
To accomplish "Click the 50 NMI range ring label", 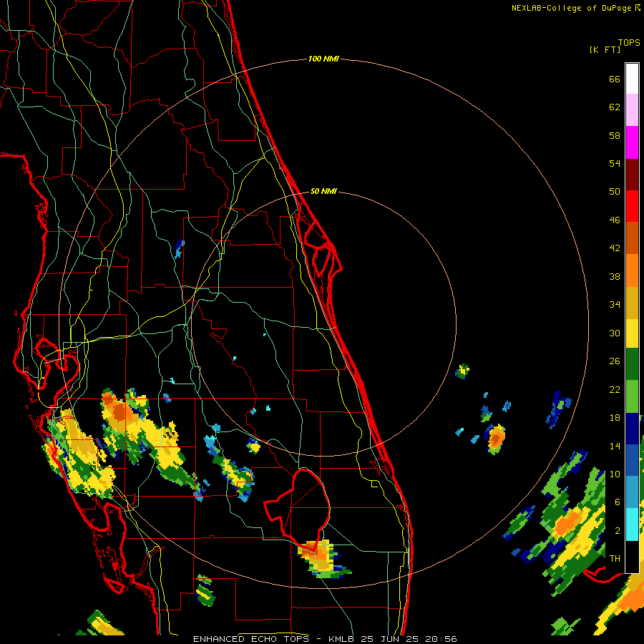I will [x=323, y=191].
